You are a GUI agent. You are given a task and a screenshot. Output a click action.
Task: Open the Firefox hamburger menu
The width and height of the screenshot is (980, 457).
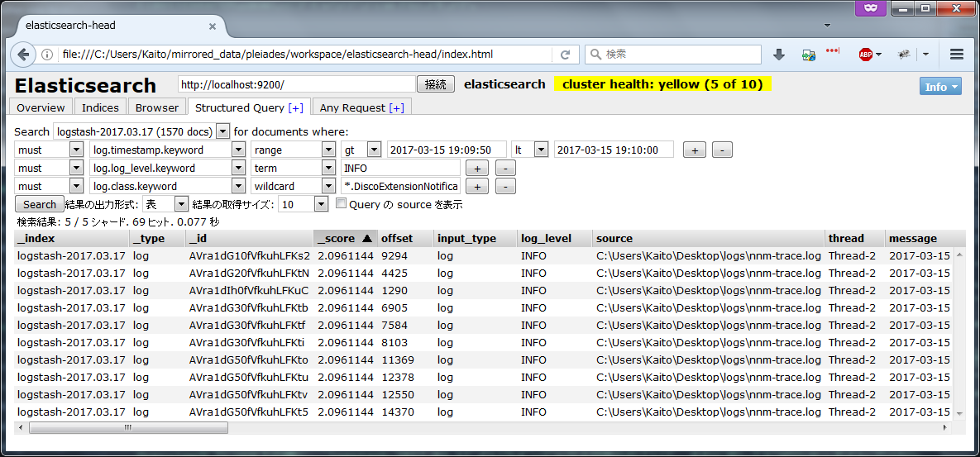coord(956,55)
